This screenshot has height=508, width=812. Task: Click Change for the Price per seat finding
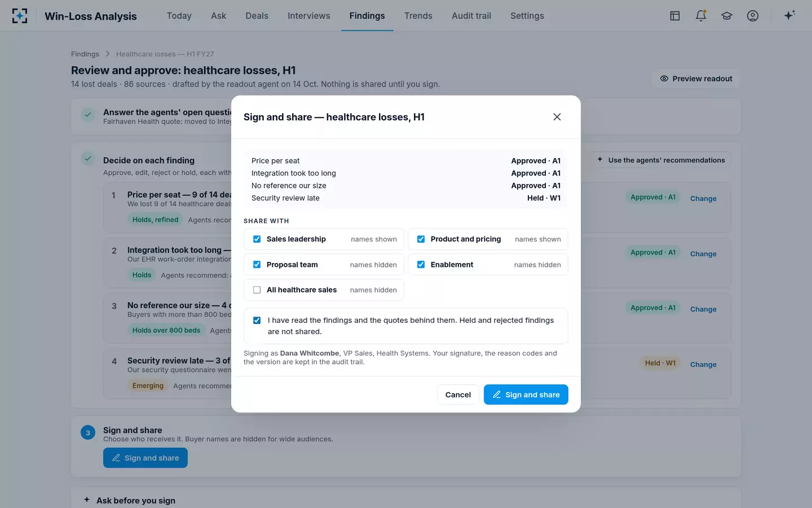coord(703,199)
